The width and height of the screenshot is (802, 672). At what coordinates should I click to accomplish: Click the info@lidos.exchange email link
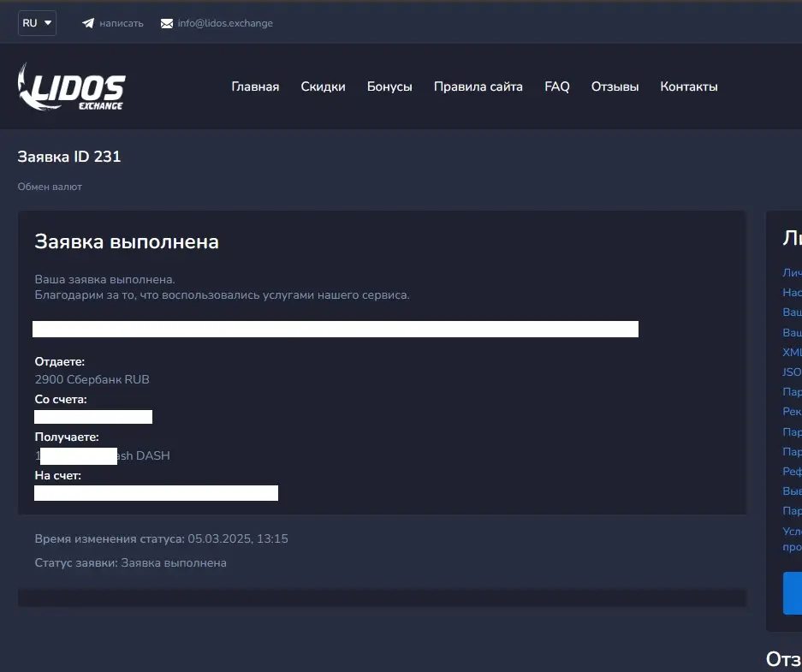point(225,23)
